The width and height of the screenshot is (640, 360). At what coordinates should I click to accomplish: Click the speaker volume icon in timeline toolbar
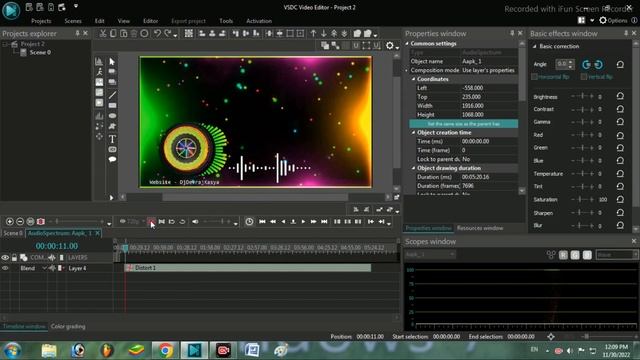(x=195, y=222)
